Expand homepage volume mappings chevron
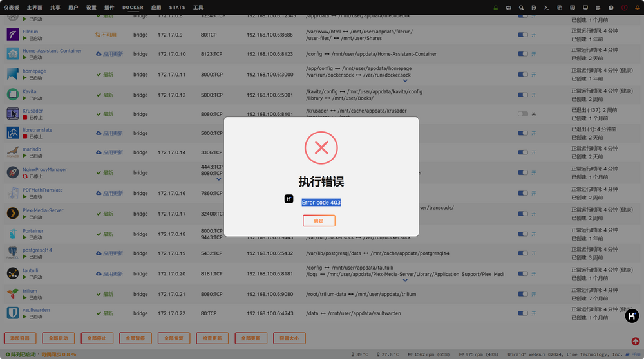The width and height of the screenshot is (644, 359). 405,81
